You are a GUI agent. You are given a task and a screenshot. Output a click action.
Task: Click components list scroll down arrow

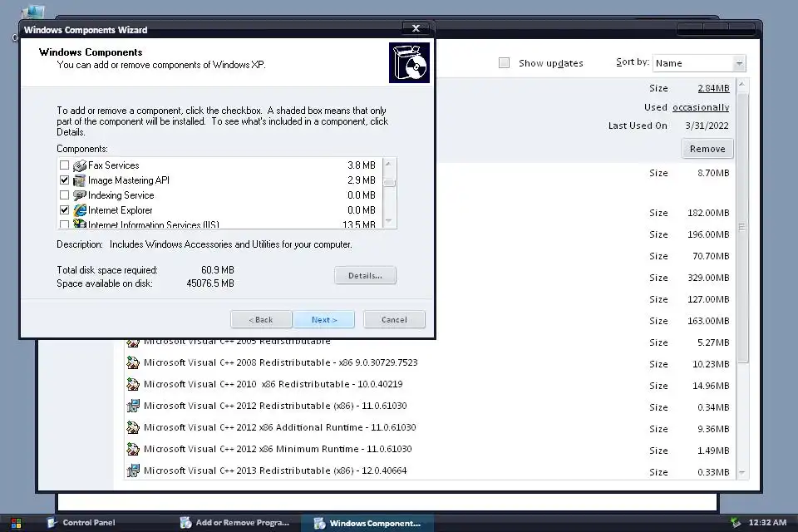click(389, 221)
